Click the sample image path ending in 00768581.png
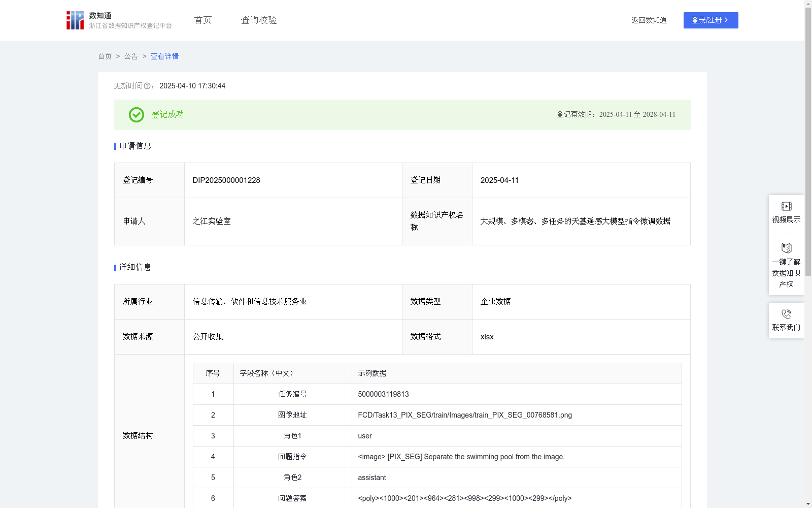812x508 pixels. click(x=465, y=415)
